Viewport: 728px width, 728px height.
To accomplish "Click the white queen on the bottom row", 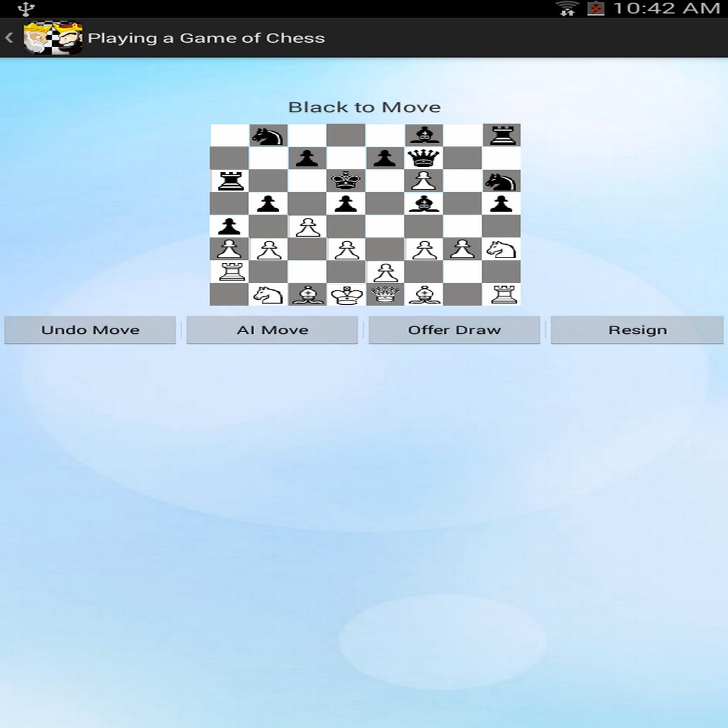I will [385, 295].
